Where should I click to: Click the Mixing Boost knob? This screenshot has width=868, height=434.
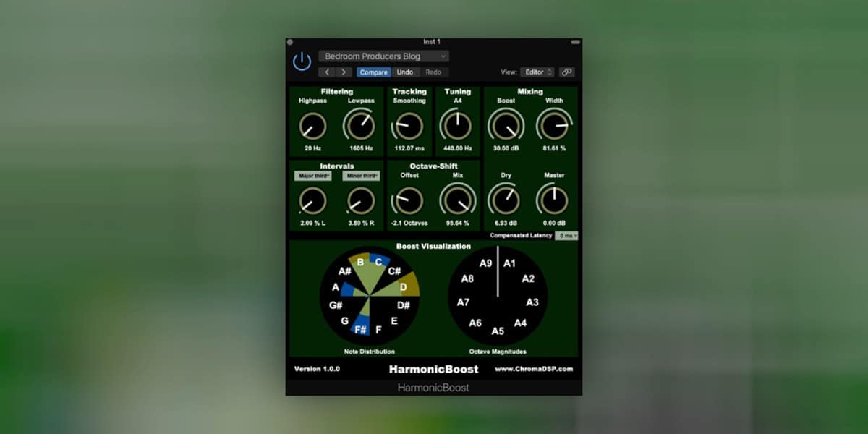[506, 127]
